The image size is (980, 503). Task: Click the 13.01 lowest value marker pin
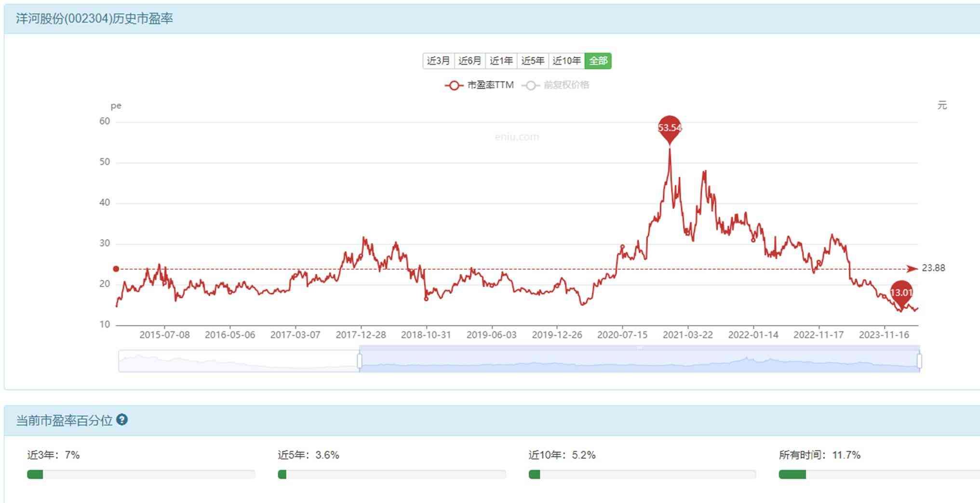tap(901, 293)
